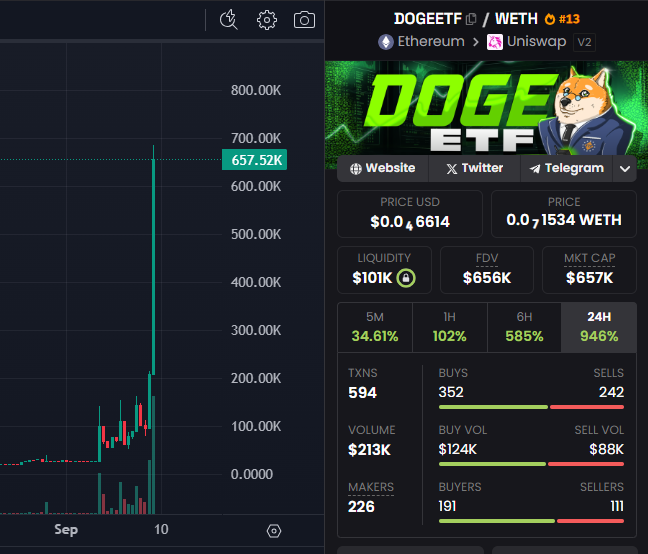
Task: Open the project Website link
Action: 383,168
